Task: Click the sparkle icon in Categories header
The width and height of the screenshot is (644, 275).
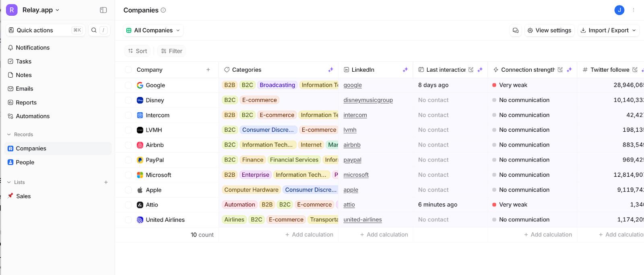Action: tap(330, 70)
